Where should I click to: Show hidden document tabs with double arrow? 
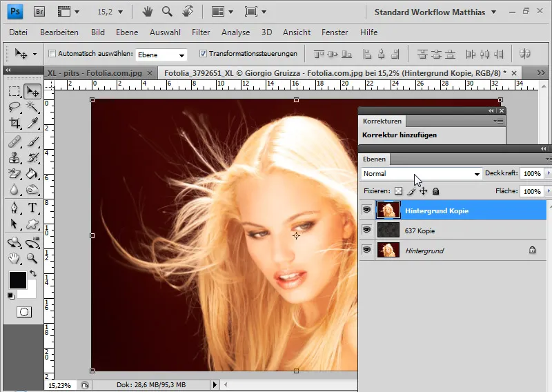(x=541, y=73)
